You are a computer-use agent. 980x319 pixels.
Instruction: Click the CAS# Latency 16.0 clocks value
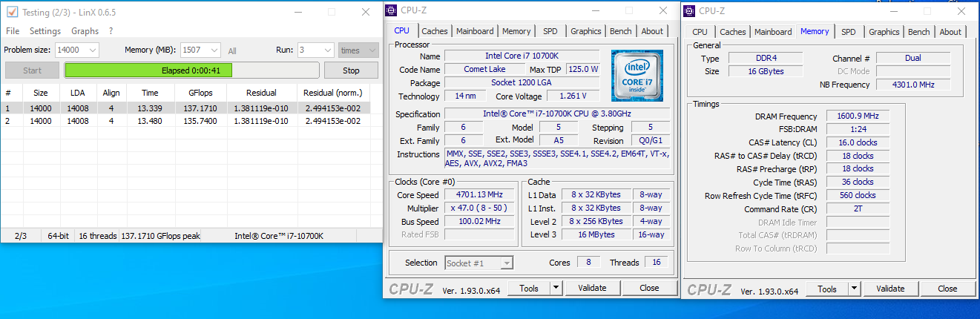(858, 142)
